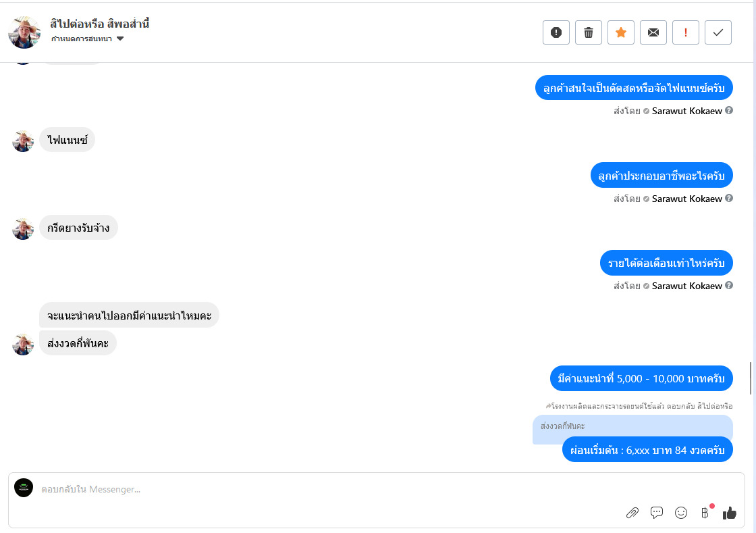The image size is (756, 533).
Task: Click the baht payment icon
Action: [705, 513]
